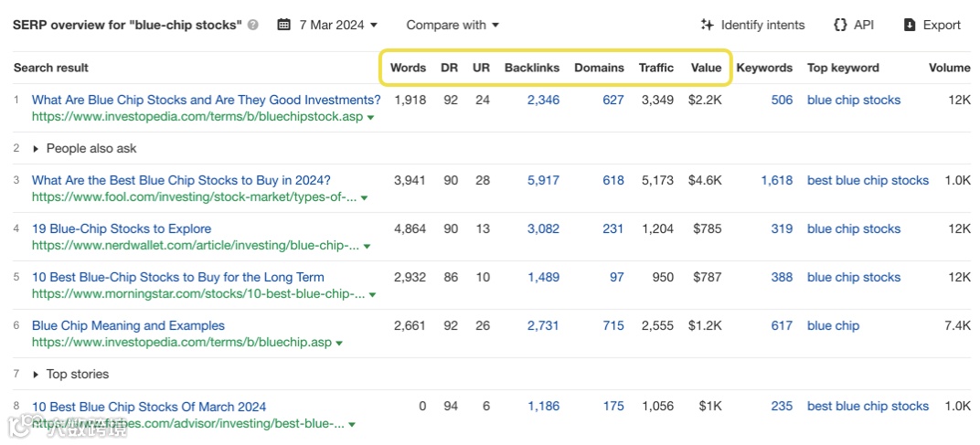Expand the People also ask row
Screen dimensions: 980x445
[x=37, y=148]
